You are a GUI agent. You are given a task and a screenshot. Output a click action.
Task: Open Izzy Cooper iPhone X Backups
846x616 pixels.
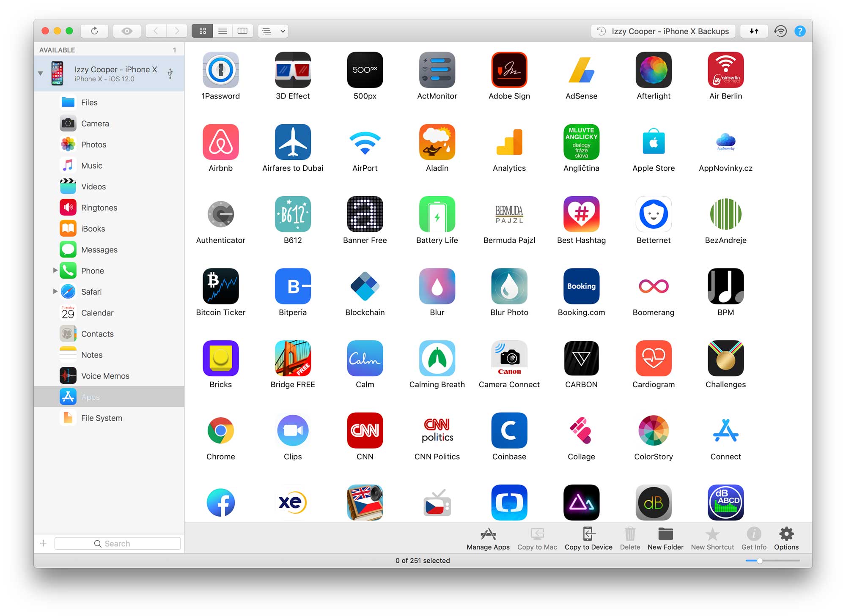tap(663, 31)
